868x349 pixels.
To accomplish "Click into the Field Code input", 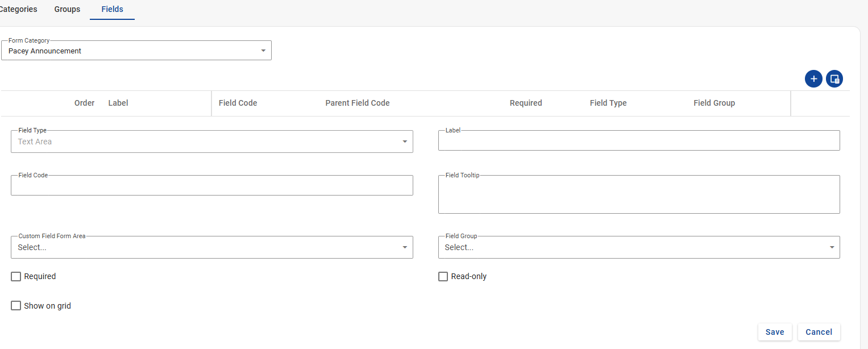I will (x=211, y=186).
